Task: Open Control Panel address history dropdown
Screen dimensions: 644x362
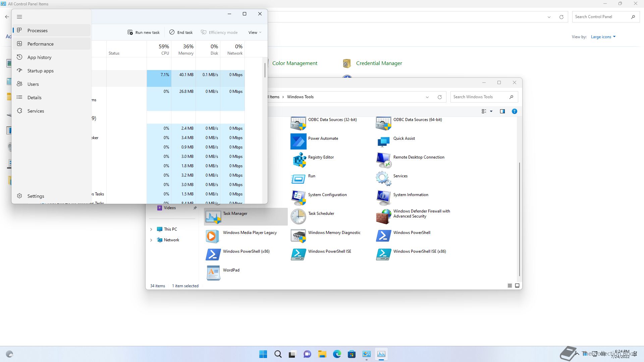Action: point(549,17)
